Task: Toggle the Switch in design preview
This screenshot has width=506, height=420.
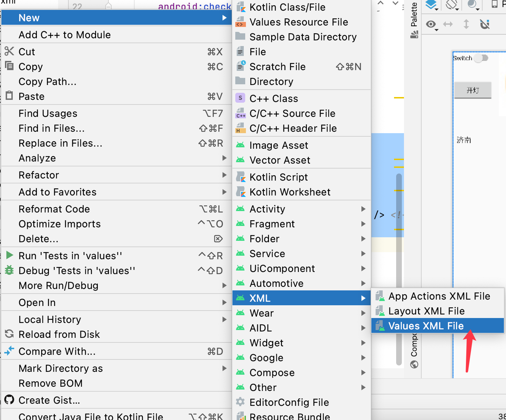Action: [x=481, y=58]
